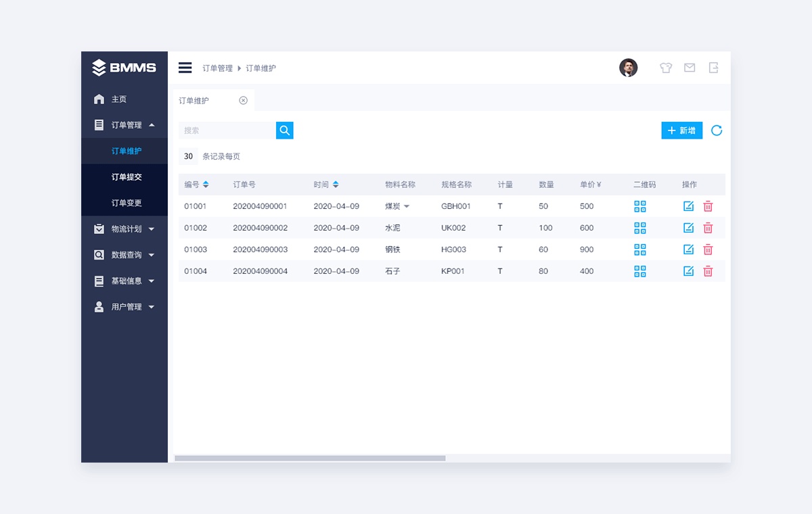The height and width of the screenshot is (514, 812).
Task: Click the 操作 column header
Action: point(690,185)
